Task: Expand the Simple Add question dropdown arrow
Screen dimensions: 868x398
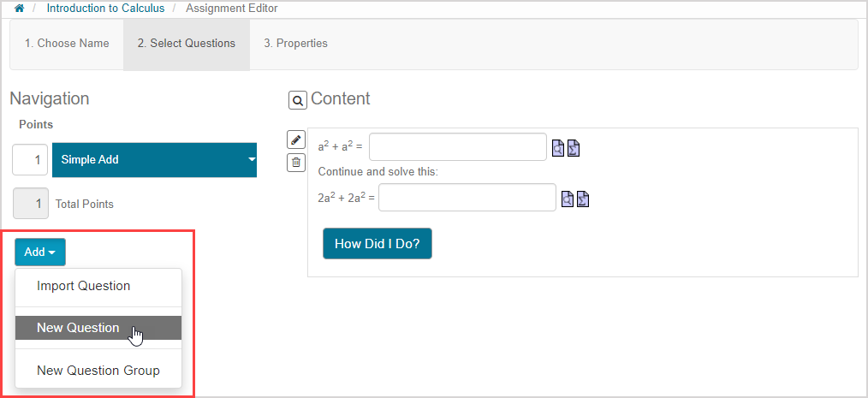Action: pos(252,160)
